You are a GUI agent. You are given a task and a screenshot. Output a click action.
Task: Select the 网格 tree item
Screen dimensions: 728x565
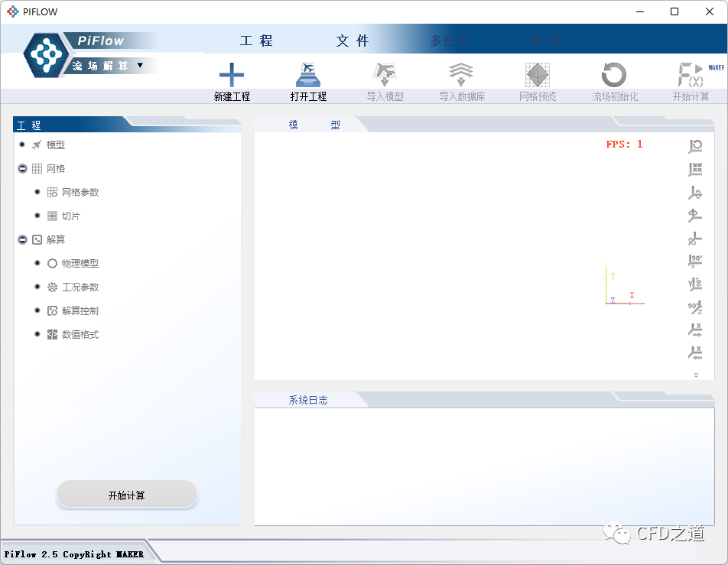[56, 168]
